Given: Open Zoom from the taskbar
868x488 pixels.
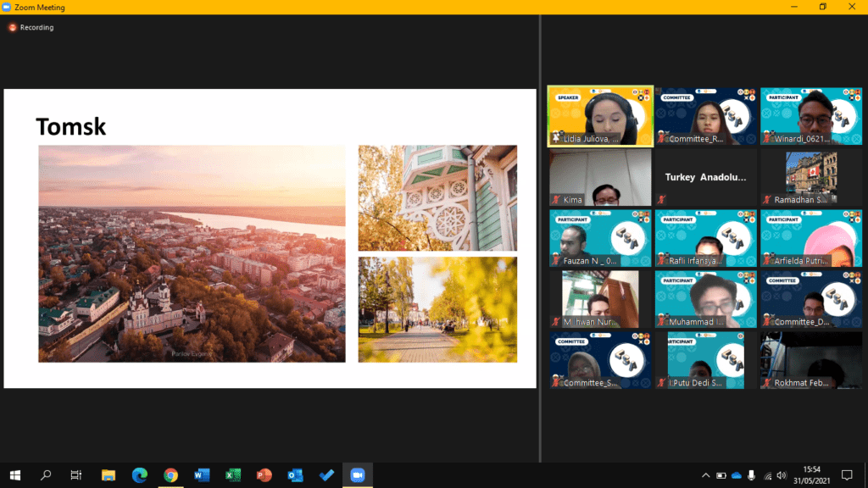Looking at the screenshot, I should (x=357, y=475).
